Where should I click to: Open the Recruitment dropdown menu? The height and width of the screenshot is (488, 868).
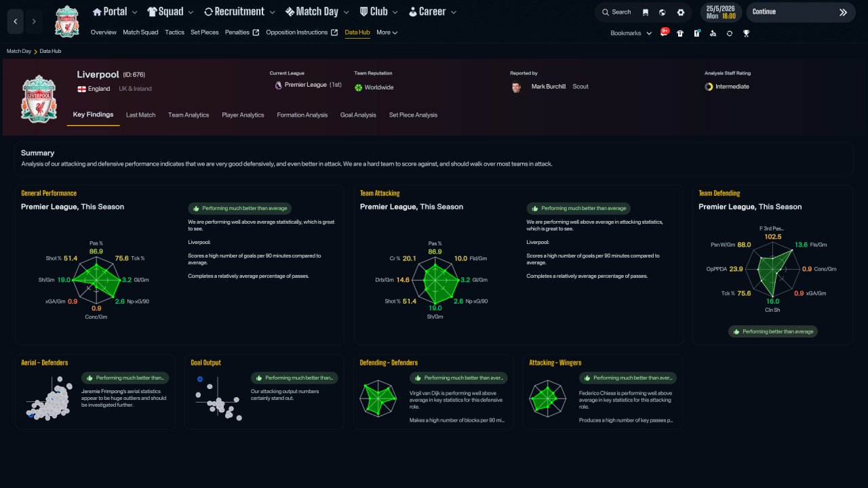239,12
